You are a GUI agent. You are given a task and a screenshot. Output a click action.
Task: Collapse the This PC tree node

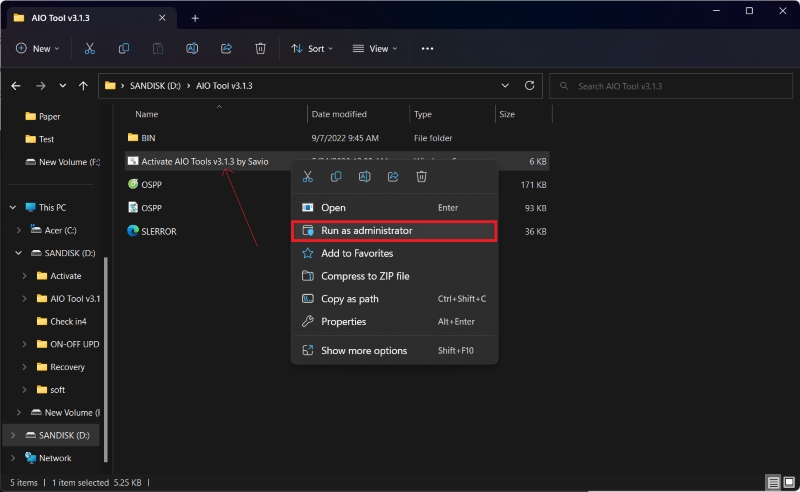click(13, 207)
